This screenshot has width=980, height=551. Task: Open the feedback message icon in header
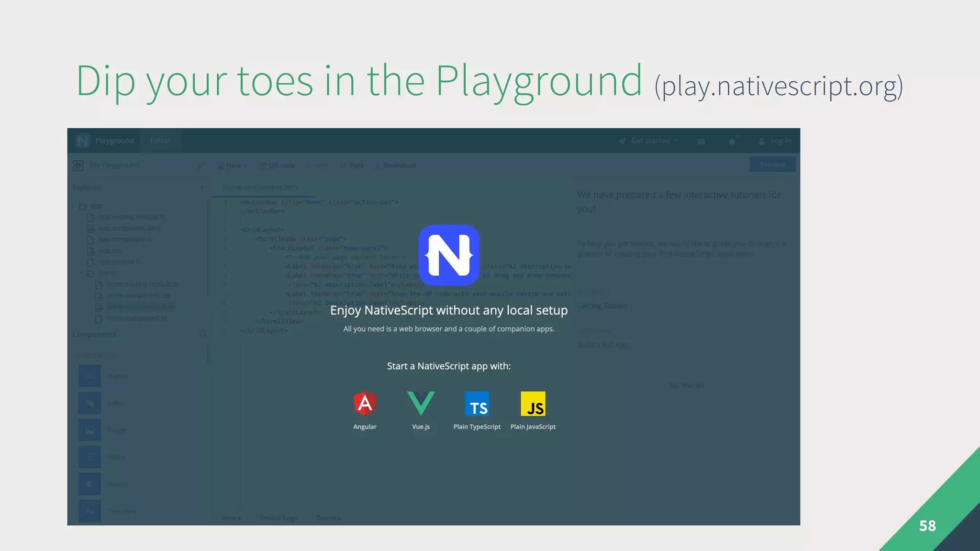click(701, 141)
